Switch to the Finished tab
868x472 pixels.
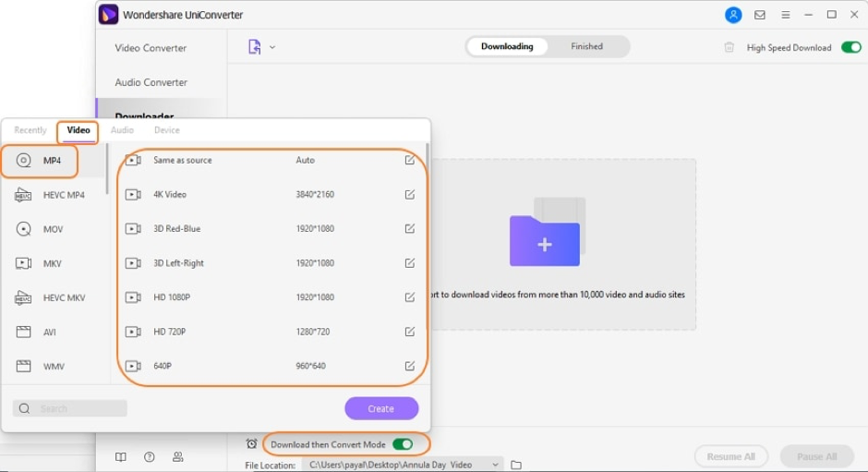(586, 46)
